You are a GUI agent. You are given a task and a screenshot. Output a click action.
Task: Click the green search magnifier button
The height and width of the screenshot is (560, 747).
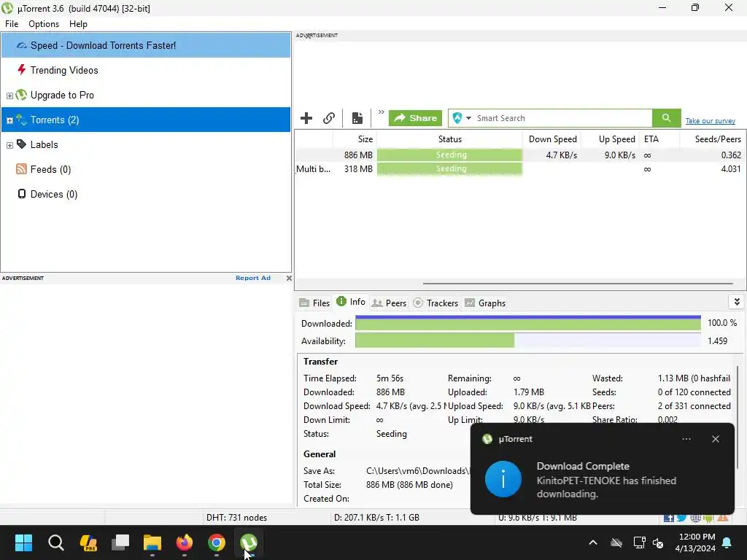(667, 118)
